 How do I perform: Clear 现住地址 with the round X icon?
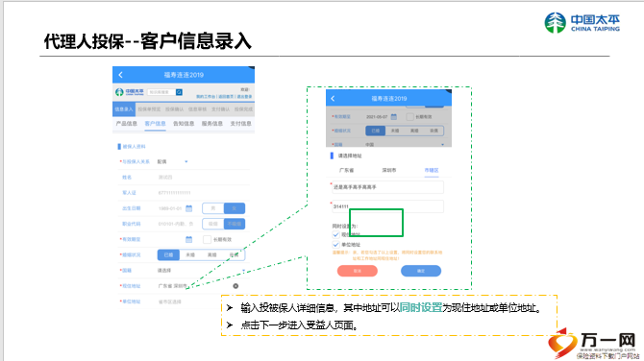[x=235, y=286]
